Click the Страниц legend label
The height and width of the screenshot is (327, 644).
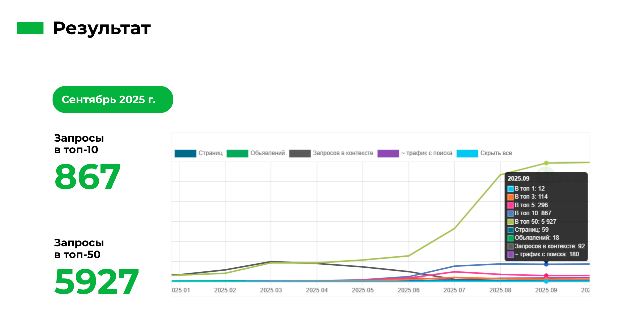211,153
